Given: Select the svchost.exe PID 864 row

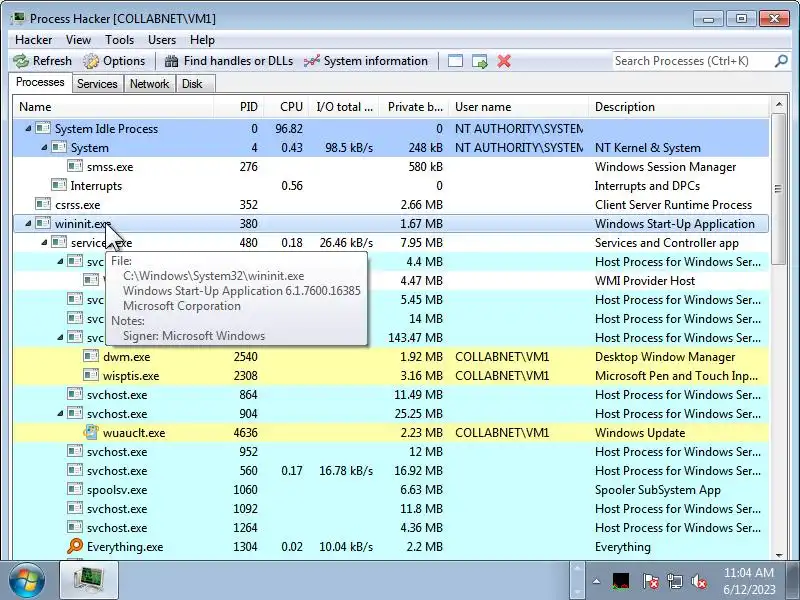Looking at the screenshot, I should click(x=391, y=394).
